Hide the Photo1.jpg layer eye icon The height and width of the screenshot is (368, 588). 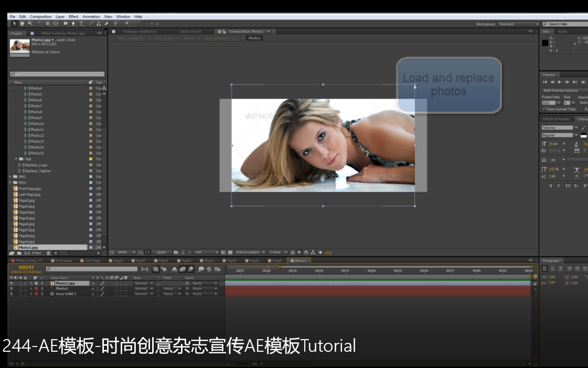(x=11, y=284)
